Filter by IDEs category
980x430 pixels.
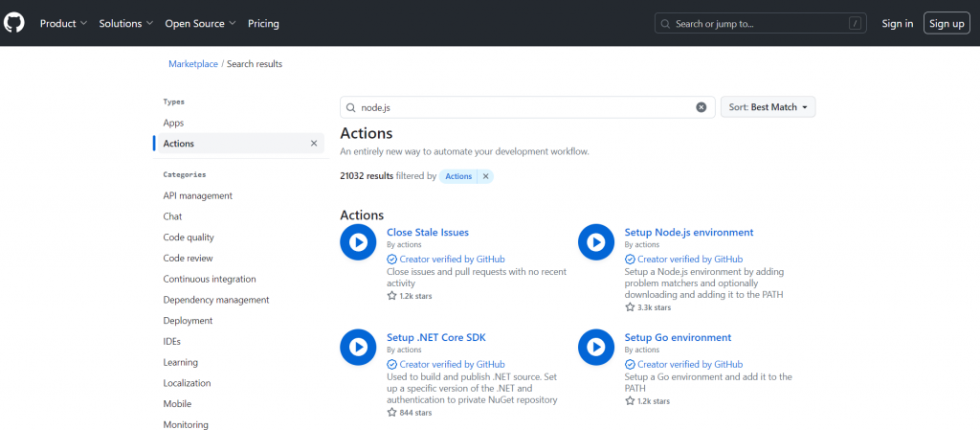172,341
